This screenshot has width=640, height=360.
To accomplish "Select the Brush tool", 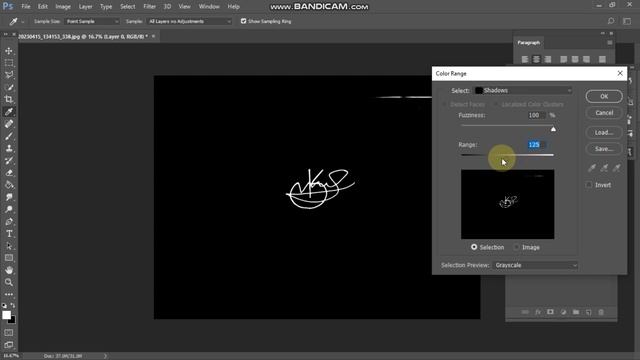I will pyautogui.click(x=9, y=136).
